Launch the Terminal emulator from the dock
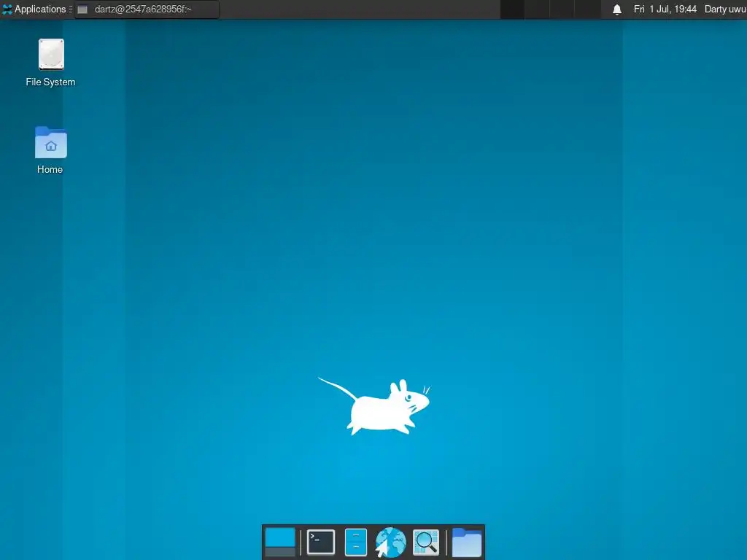 coord(321,542)
